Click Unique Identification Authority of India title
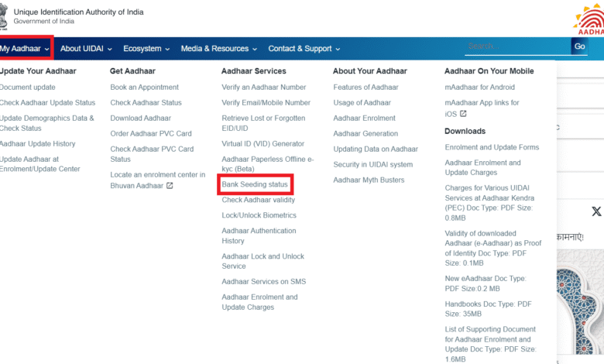 (x=78, y=12)
